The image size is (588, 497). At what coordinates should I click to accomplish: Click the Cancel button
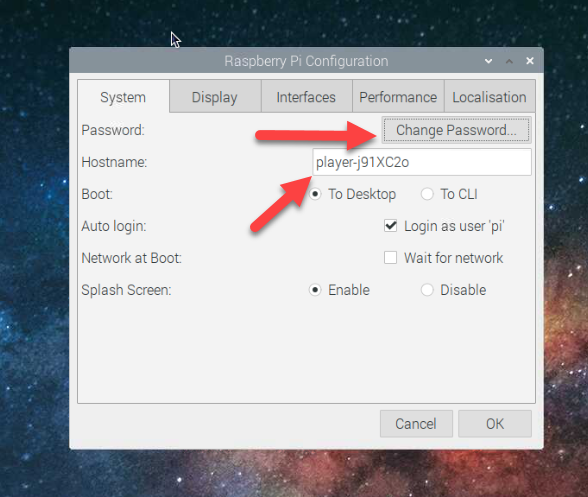(x=416, y=424)
